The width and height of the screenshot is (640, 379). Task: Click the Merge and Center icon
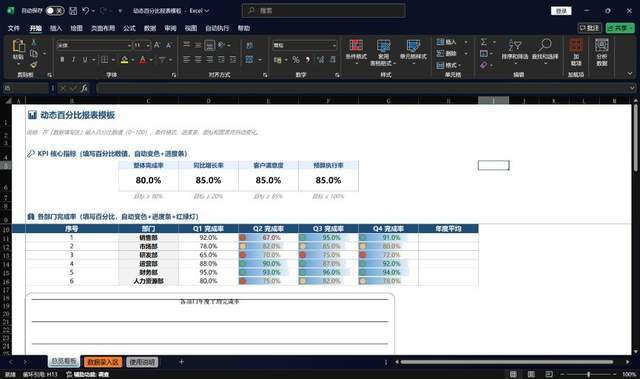point(249,60)
